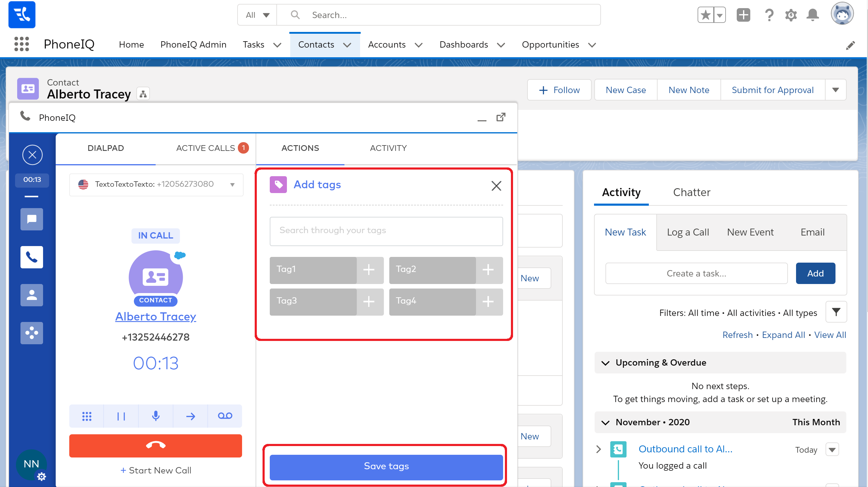Viewport: 868px width, 487px height.
Task: Add Tag1 with its plus button
Action: click(x=369, y=270)
